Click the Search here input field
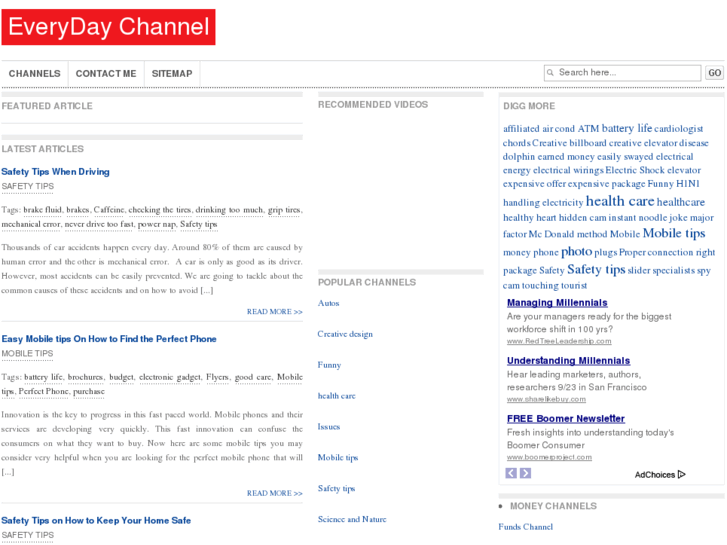The image size is (727, 545). 622,73
